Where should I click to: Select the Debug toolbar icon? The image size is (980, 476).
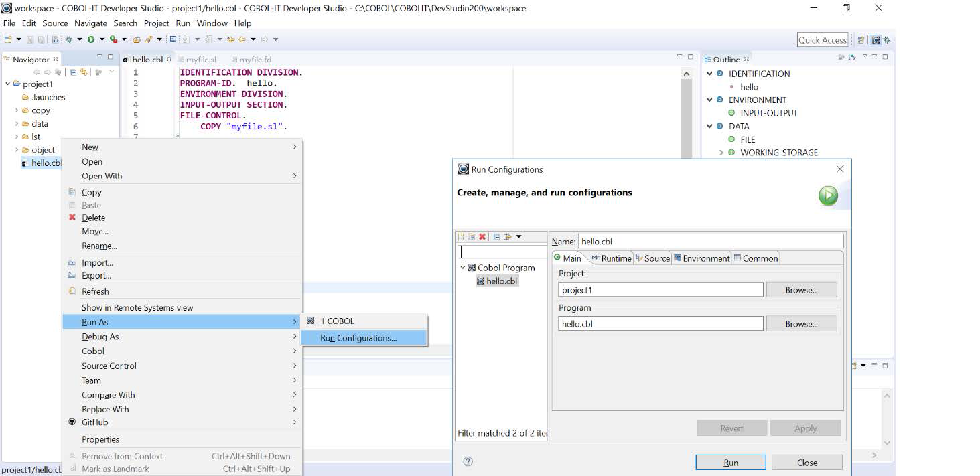click(69, 39)
